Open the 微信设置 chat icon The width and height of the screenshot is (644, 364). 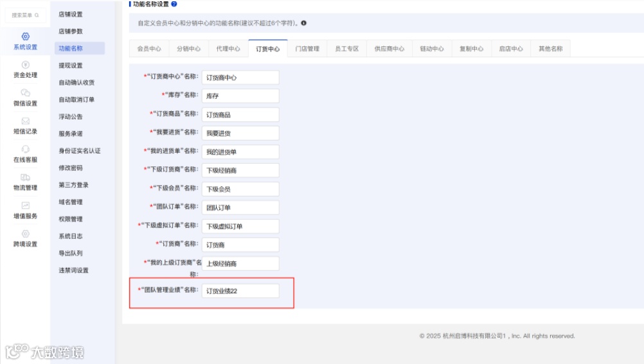click(x=26, y=92)
